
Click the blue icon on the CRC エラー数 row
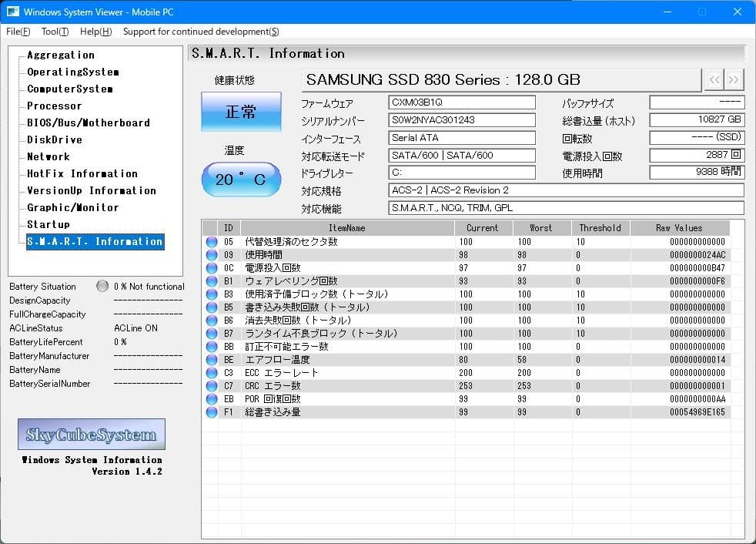212,385
